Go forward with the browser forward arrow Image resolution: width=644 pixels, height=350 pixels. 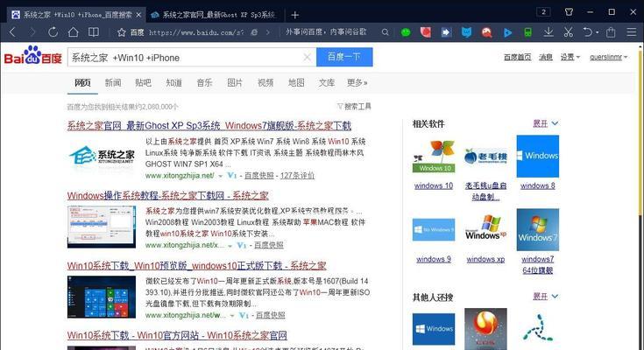32,32
